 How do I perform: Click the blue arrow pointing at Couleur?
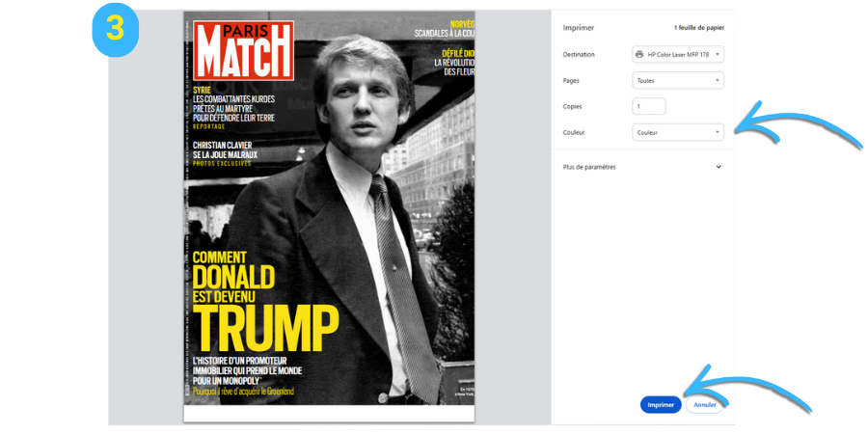pyautogui.click(x=798, y=125)
